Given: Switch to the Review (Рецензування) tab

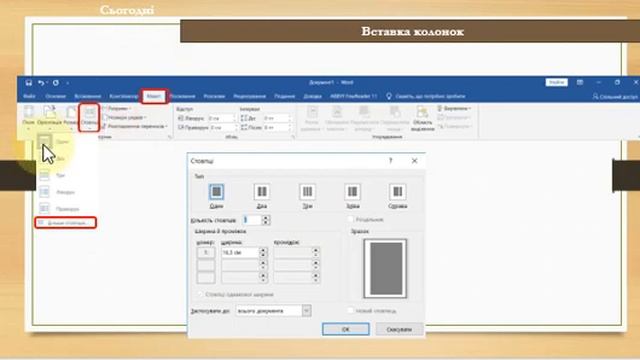Looking at the screenshot, I should coord(249,96).
